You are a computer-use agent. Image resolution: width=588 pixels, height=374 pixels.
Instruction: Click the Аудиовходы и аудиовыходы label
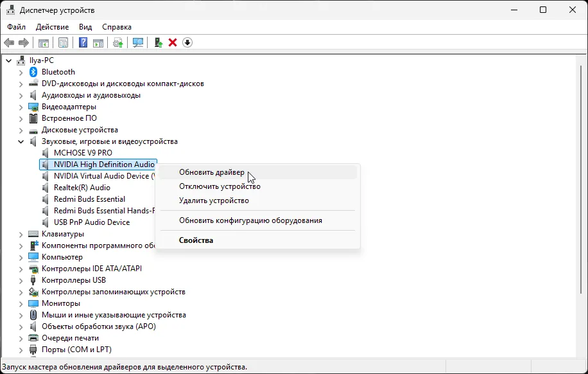[x=91, y=95]
